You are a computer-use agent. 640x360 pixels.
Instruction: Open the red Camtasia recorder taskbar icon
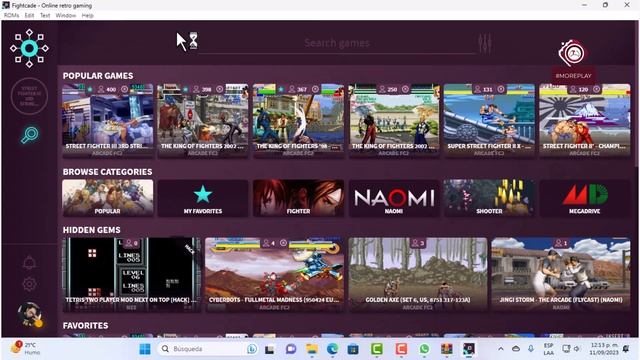401,349
